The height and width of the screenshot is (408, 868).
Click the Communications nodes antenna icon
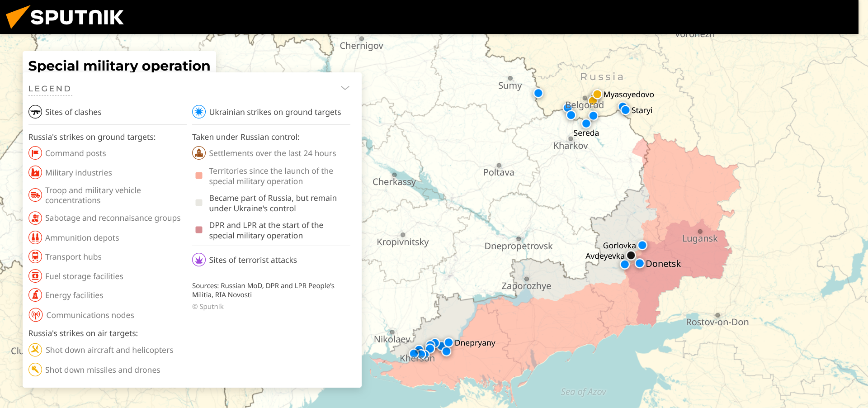point(35,315)
